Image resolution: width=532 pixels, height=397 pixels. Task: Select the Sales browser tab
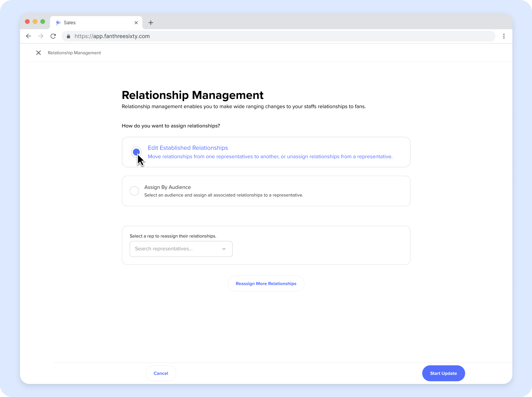click(x=96, y=23)
